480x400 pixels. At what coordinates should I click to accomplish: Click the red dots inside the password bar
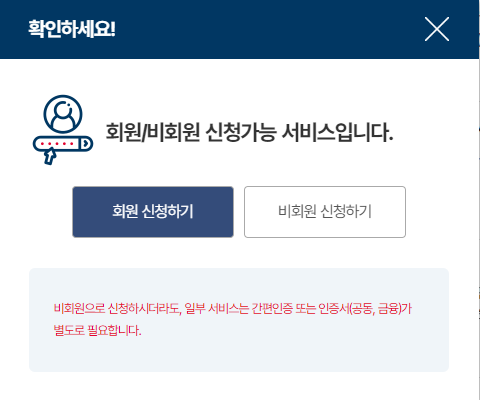click(57, 144)
